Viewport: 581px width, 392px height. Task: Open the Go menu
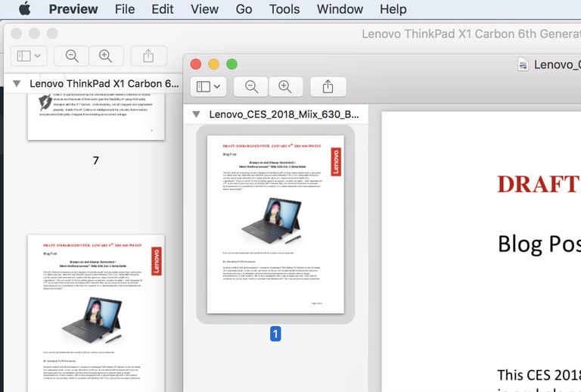click(244, 9)
